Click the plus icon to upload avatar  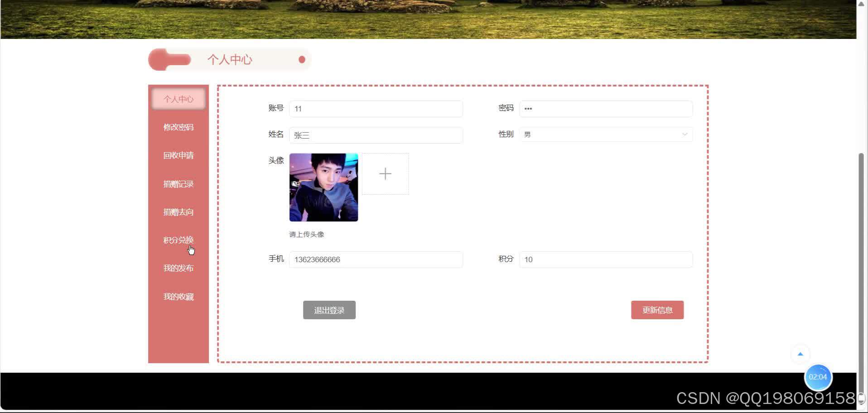tap(385, 174)
